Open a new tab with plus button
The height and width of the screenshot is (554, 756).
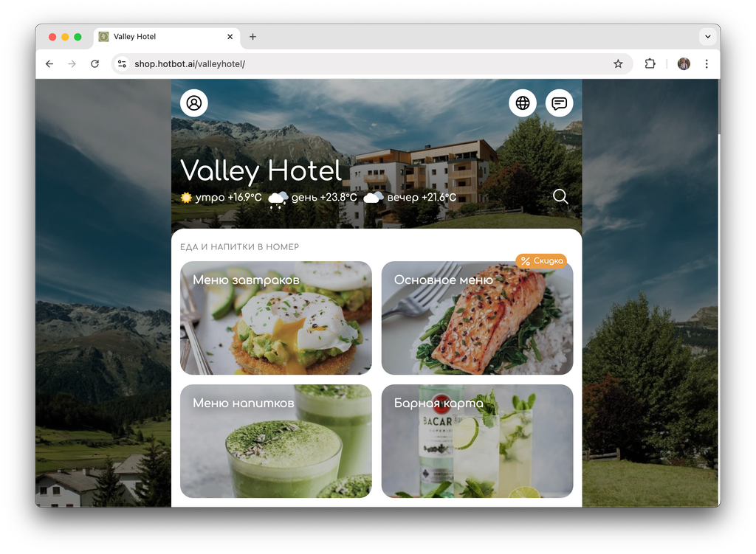[x=252, y=37]
